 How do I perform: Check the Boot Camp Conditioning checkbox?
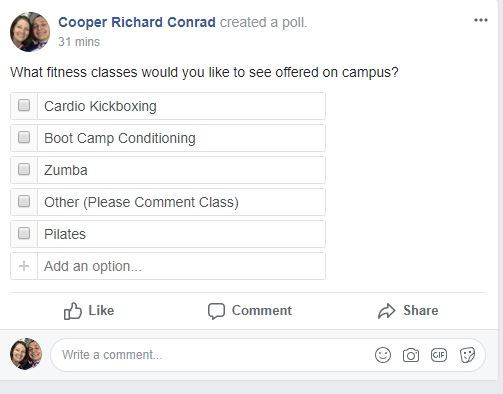(24, 137)
